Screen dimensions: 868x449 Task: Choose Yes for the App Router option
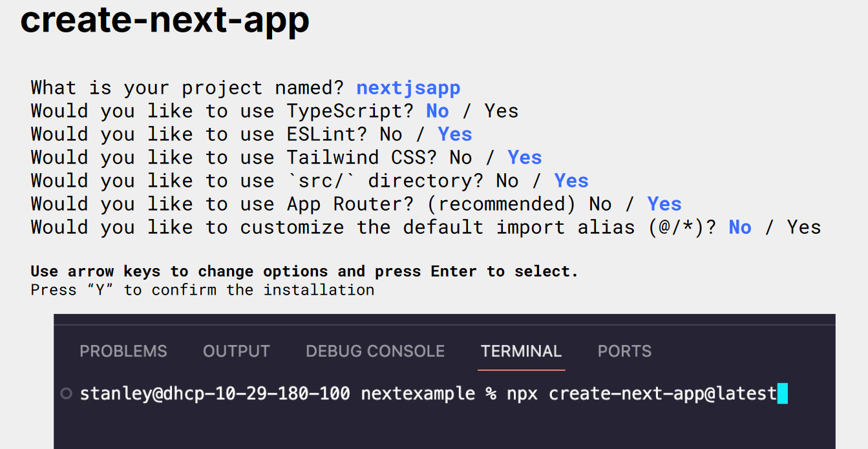coord(664,204)
